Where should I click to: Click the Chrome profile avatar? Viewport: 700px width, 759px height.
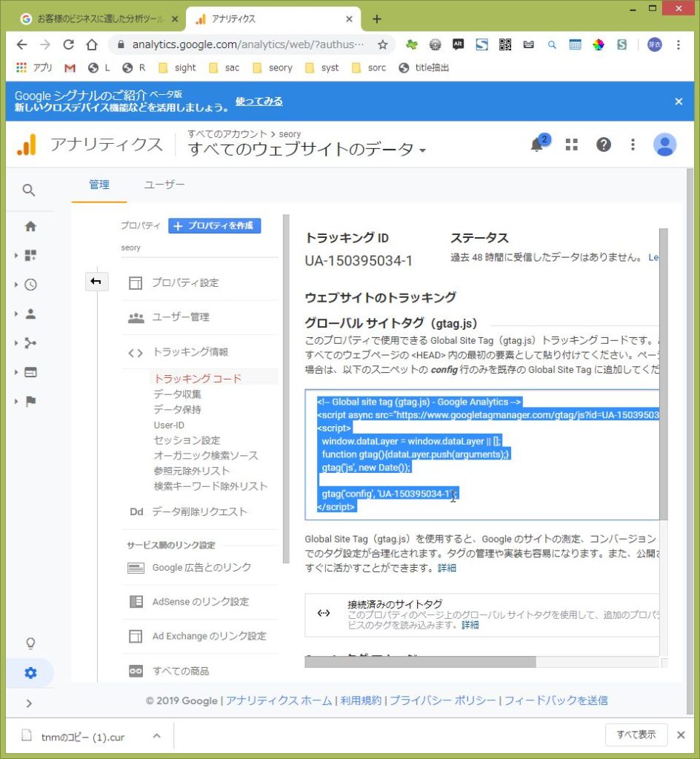coord(655,44)
